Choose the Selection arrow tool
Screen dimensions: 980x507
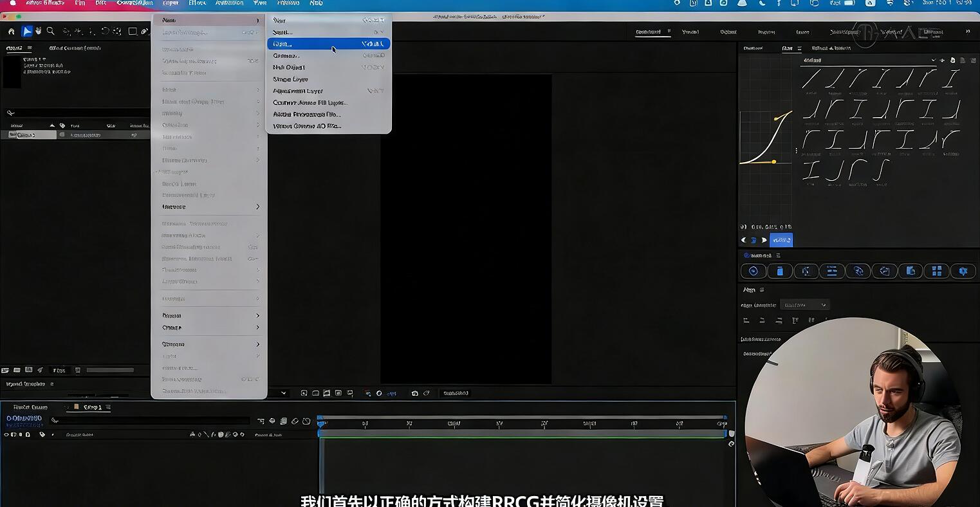[x=27, y=31]
